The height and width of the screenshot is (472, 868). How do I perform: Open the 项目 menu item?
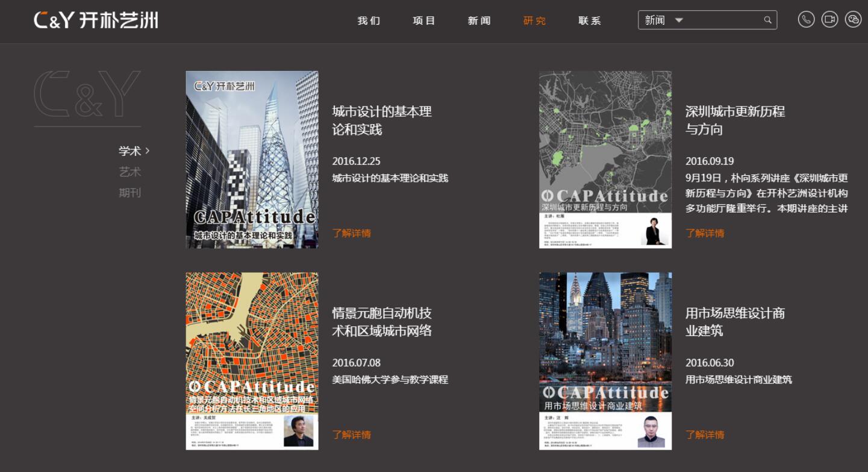coord(423,20)
